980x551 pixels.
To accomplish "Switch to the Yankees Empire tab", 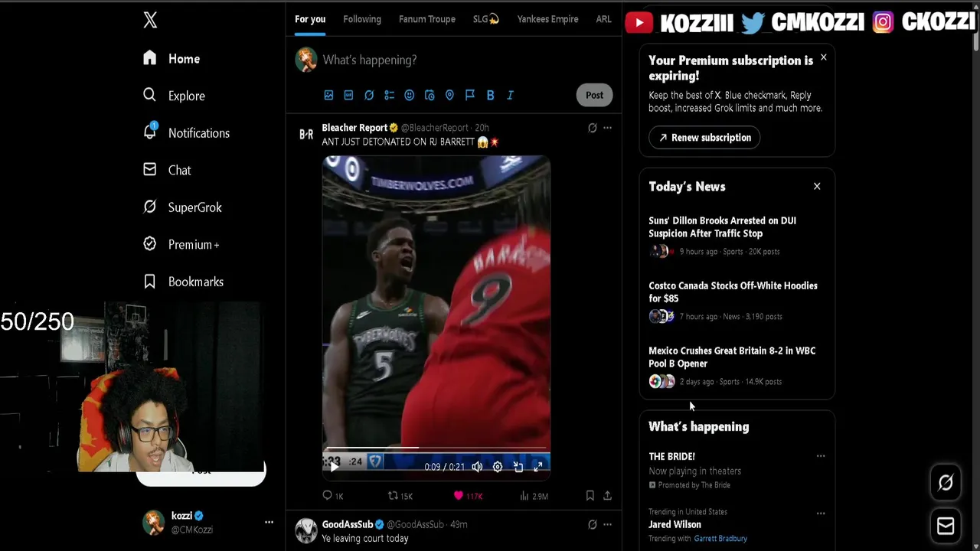I will (547, 19).
